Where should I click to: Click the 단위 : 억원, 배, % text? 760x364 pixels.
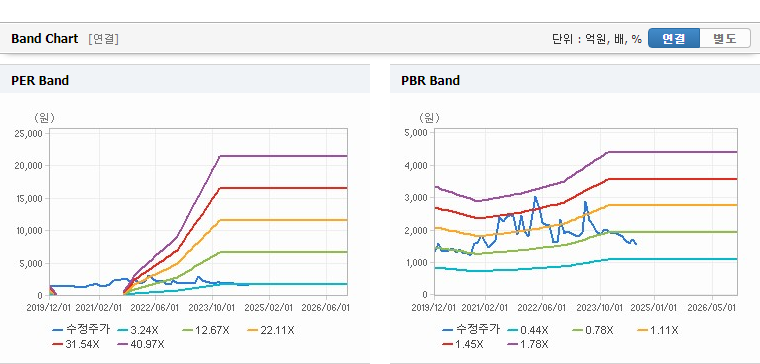(597, 39)
